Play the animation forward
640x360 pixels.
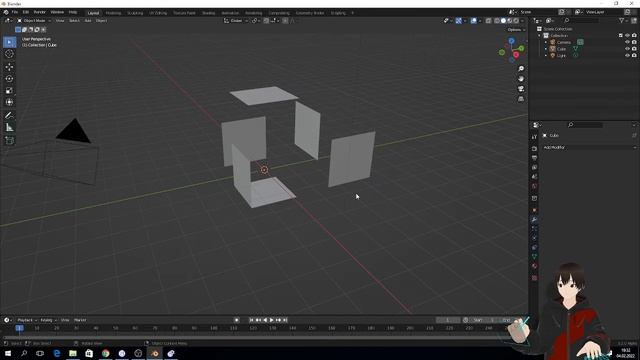272,320
